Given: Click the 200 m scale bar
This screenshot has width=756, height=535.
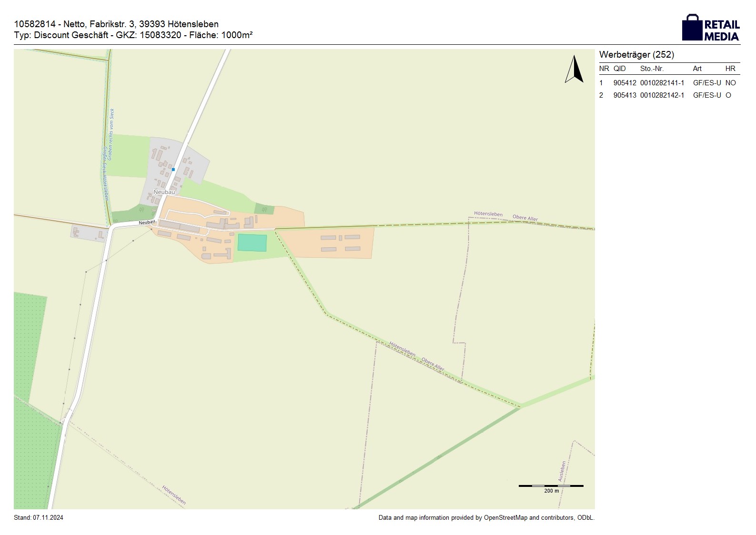Looking at the screenshot, I should (551, 486).
